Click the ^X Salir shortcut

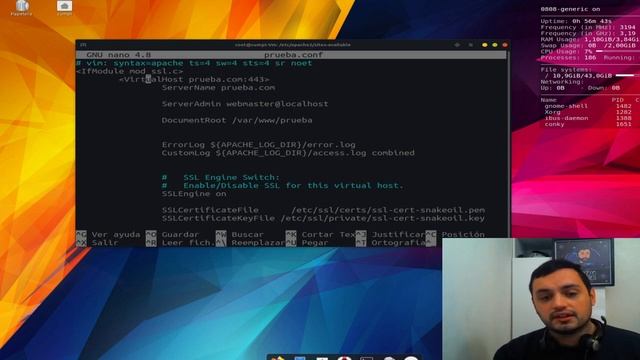98,242
